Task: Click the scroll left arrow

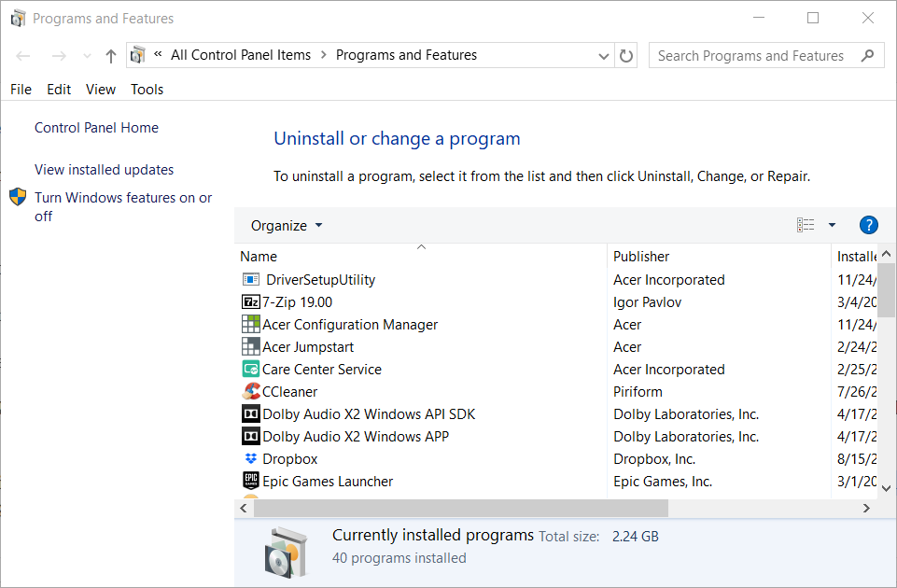Action: click(244, 508)
